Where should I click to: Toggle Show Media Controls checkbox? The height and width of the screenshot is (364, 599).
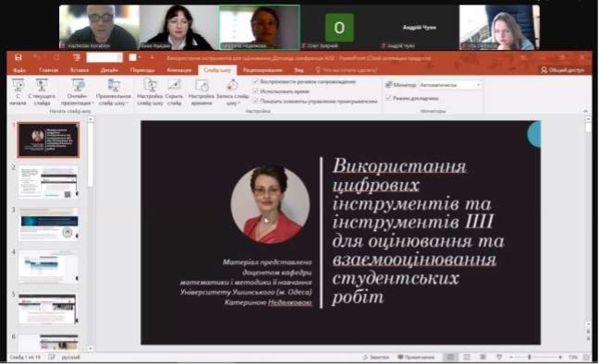tap(256, 102)
